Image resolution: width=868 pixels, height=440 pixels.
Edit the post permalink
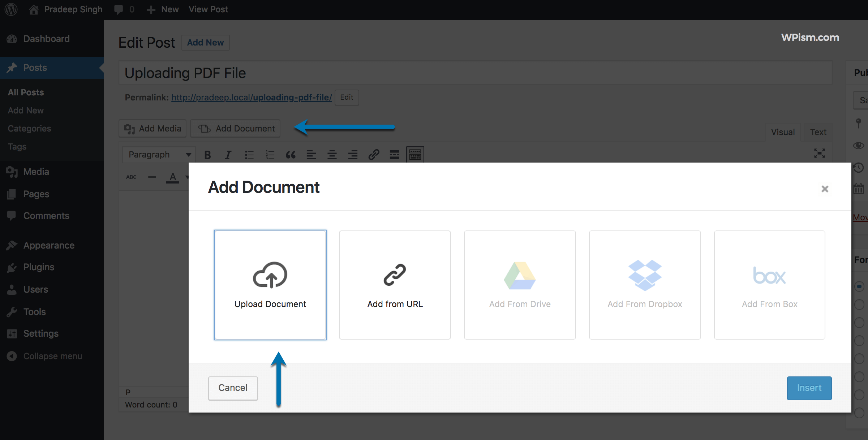pyautogui.click(x=346, y=97)
